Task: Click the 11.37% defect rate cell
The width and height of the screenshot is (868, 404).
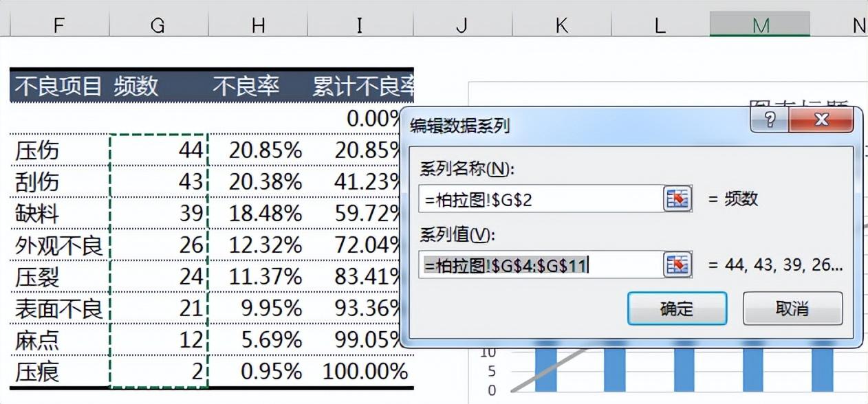Action: click(x=258, y=276)
